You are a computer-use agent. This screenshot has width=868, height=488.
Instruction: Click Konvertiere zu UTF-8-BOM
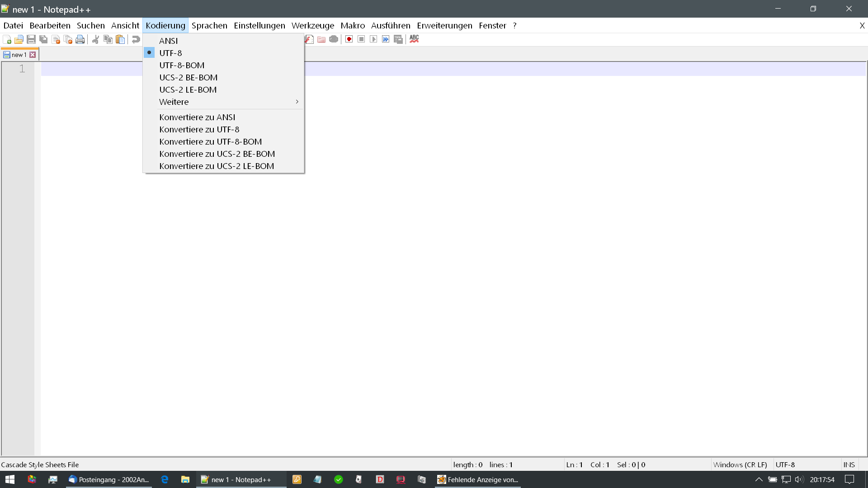coord(210,141)
